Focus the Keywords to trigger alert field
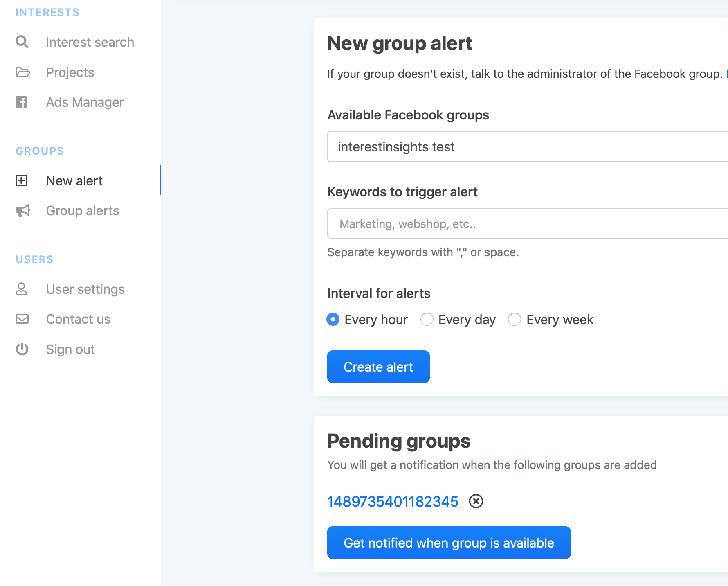 pos(528,224)
